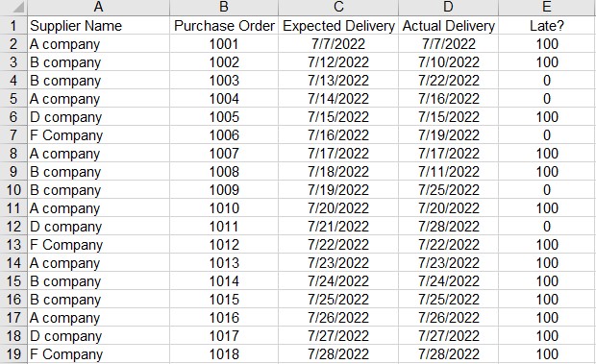Select actual delivery cell 7/11/2022
Screen dimensions: 596x364
(449, 171)
